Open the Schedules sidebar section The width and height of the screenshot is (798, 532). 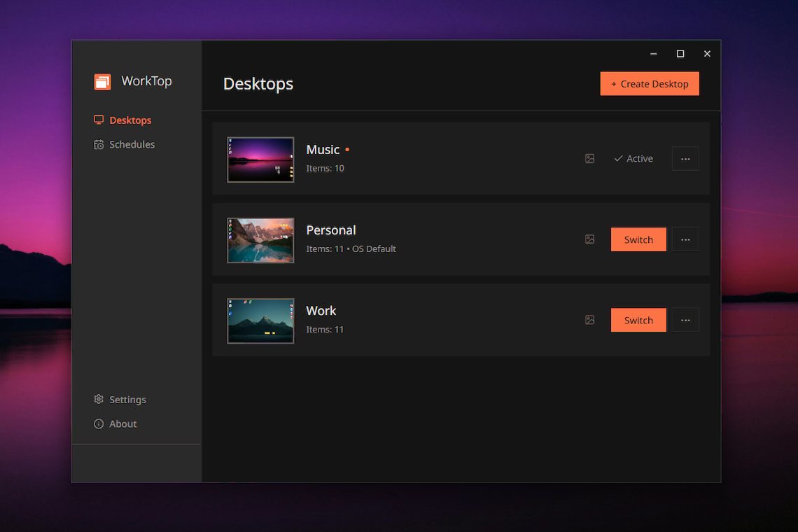[x=124, y=145]
